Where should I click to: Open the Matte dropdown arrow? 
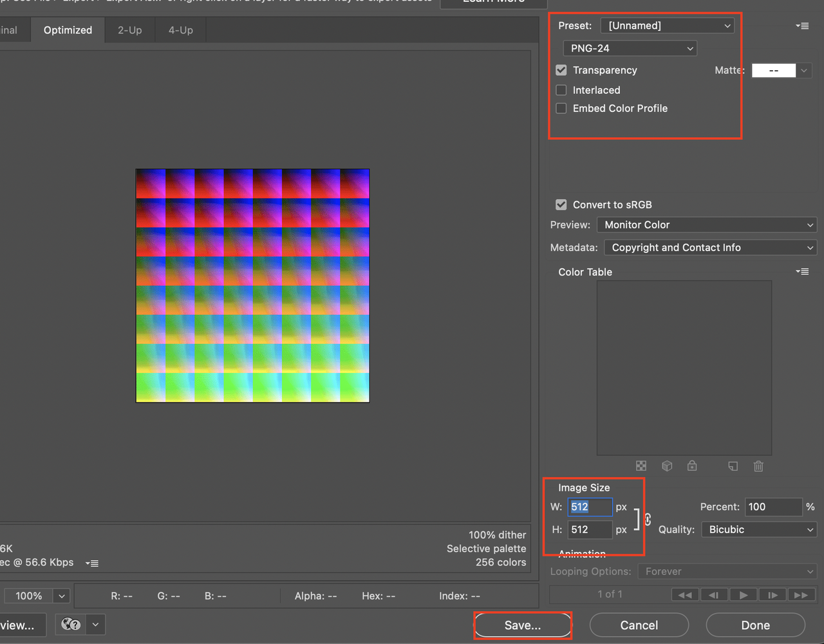pyautogui.click(x=804, y=71)
